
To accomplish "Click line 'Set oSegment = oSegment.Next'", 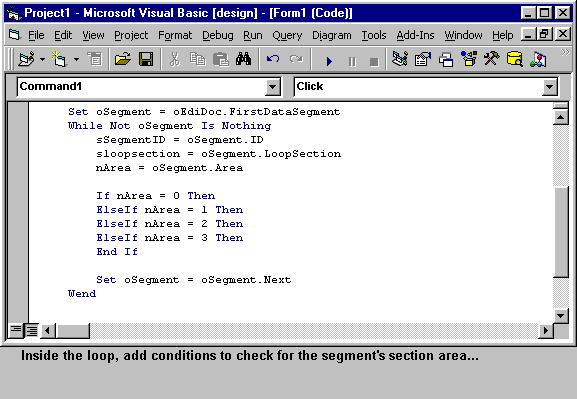I will tap(194, 280).
